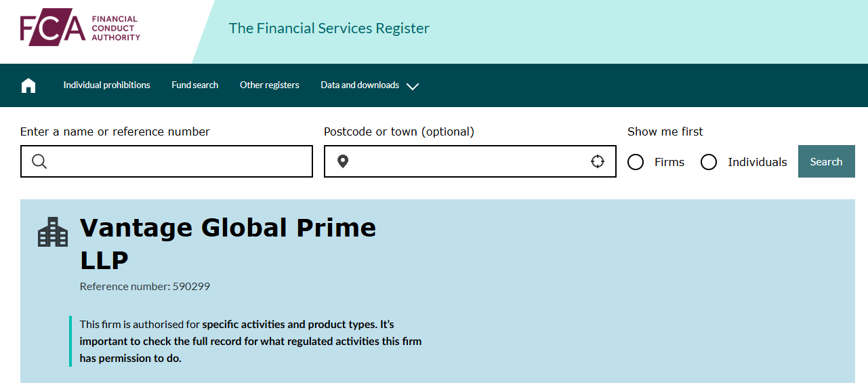Focus the postcode or town field

pyautogui.click(x=468, y=161)
